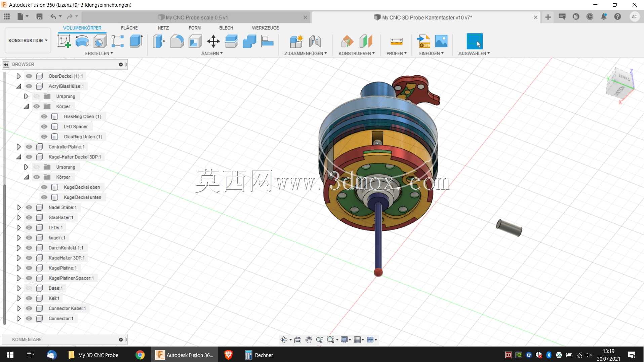Viewport: 644px width, 362px height.
Task: Click the New Component icon
Action: click(x=296, y=41)
